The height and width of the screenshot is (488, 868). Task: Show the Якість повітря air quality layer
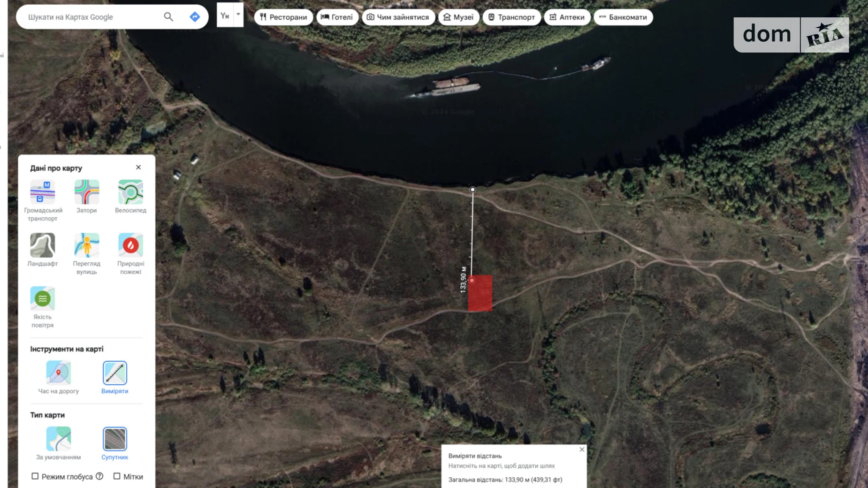pyautogui.click(x=43, y=298)
